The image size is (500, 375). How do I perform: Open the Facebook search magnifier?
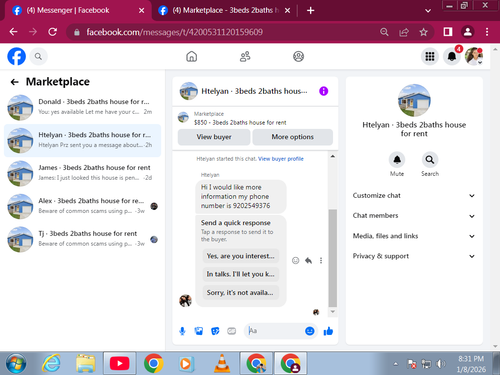38,57
